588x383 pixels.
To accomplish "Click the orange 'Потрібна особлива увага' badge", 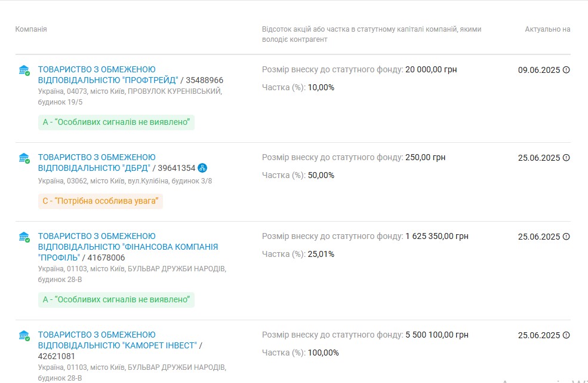I will coord(100,201).
